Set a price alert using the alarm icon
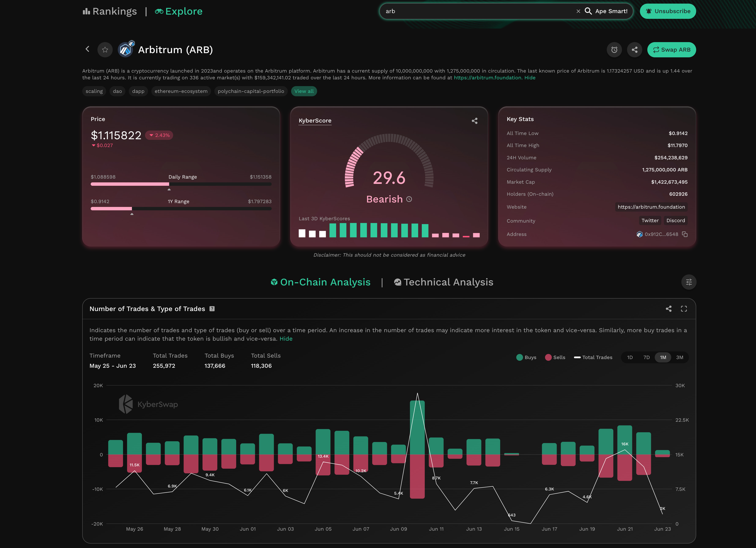 click(x=614, y=49)
